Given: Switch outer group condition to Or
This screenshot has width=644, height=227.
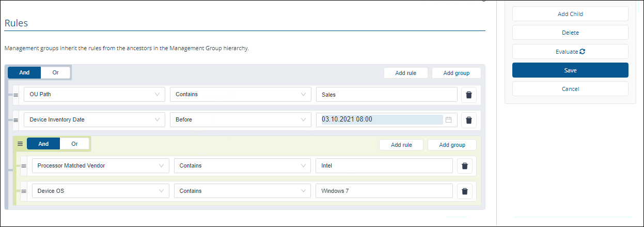Looking at the screenshot, I should pyautogui.click(x=55, y=73).
